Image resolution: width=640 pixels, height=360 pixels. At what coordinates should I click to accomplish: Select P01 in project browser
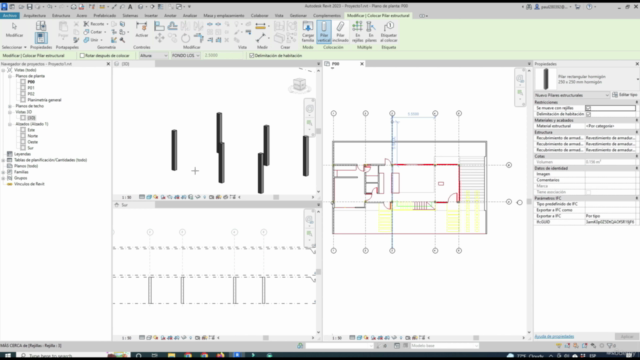(x=31, y=88)
